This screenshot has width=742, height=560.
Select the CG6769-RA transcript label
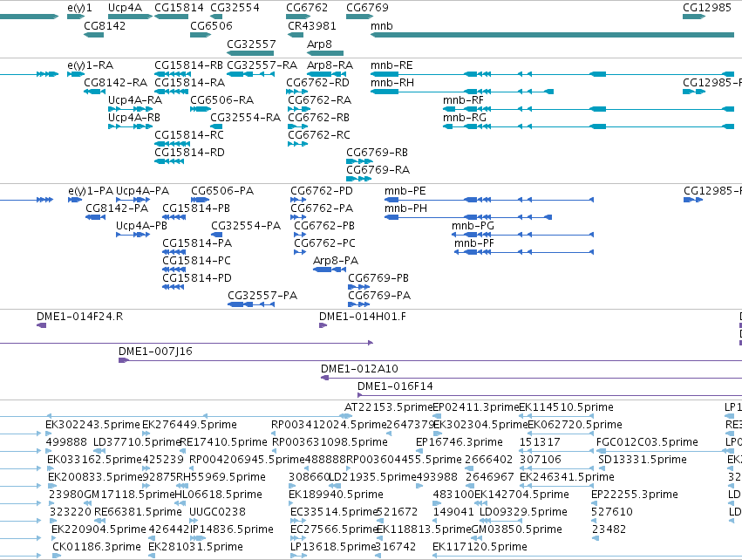[x=378, y=169]
